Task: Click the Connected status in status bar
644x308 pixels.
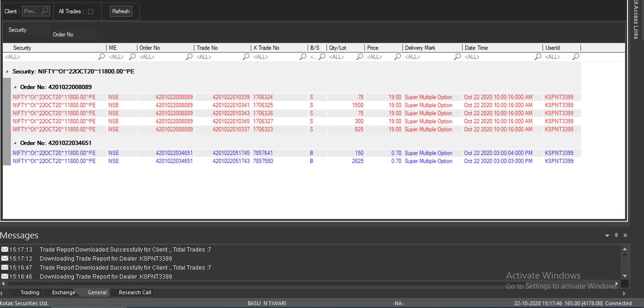Action: point(619,304)
